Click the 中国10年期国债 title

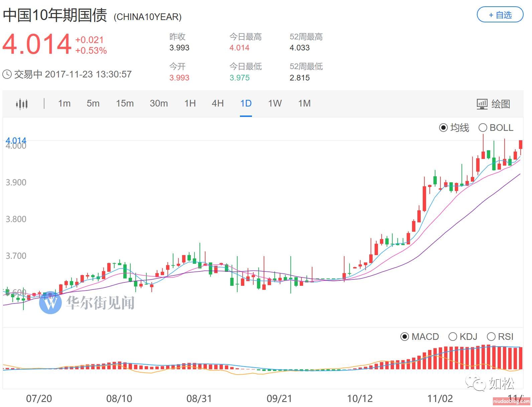tap(55, 15)
